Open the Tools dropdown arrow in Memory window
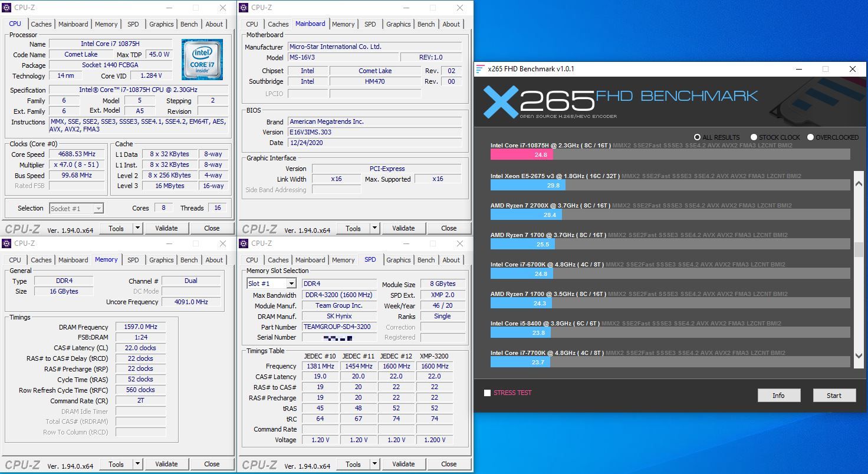The height and width of the screenshot is (474, 868). (x=137, y=464)
